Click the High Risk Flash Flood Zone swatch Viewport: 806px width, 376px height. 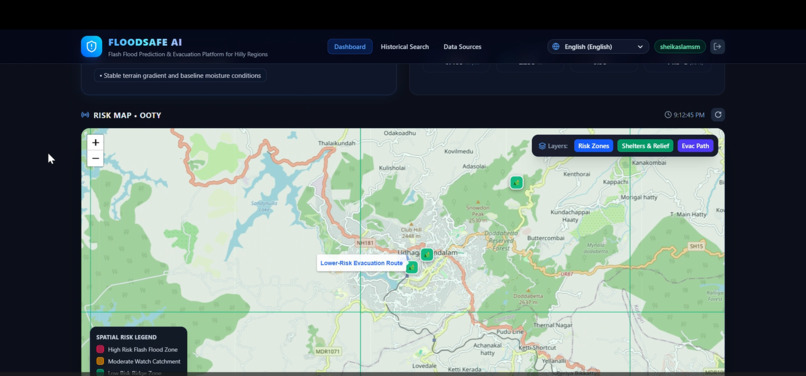(100, 349)
